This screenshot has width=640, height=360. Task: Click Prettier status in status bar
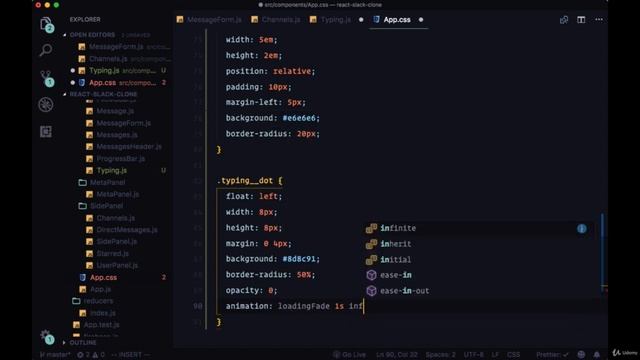click(552, 355)
